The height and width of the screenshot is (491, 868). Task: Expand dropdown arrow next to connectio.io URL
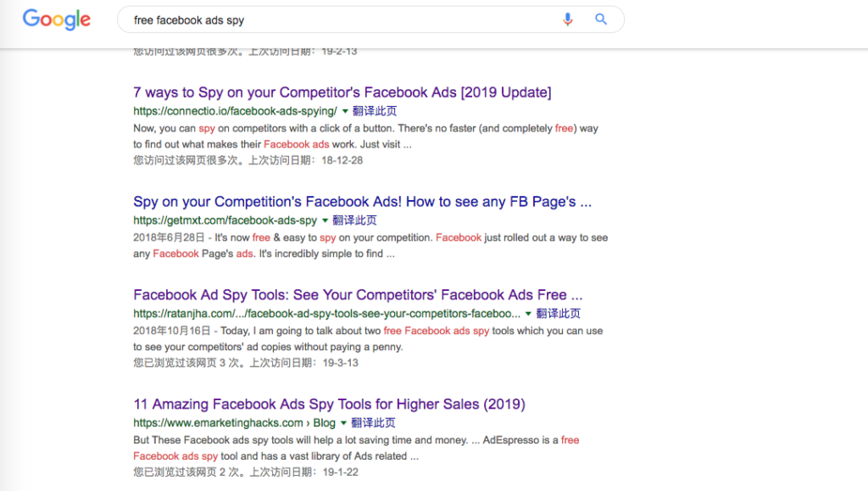tap(345, 111)
